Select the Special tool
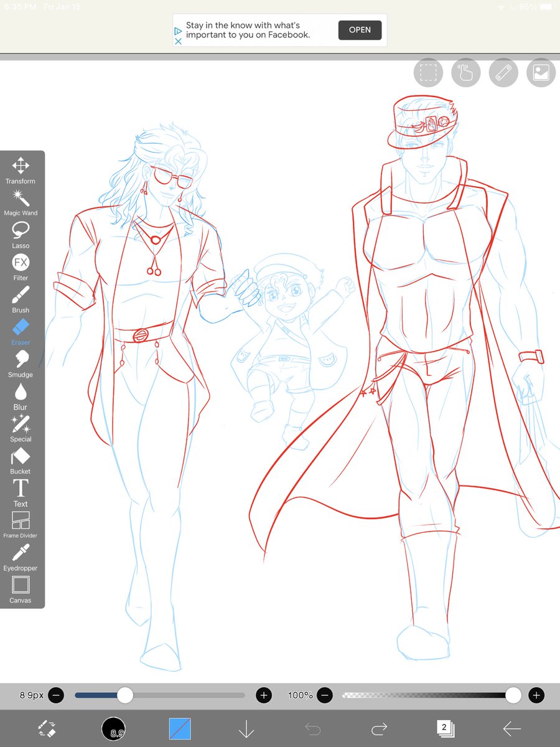Viewport: 560px width, 747px height. click(21, 429)
